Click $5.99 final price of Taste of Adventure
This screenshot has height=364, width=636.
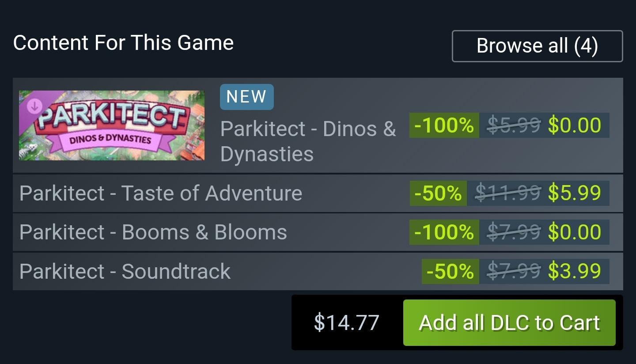click(575, 193)
